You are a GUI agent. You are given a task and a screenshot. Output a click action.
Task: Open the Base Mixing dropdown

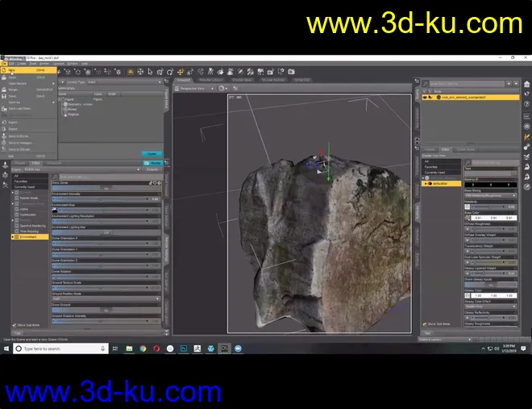(491, 196)
